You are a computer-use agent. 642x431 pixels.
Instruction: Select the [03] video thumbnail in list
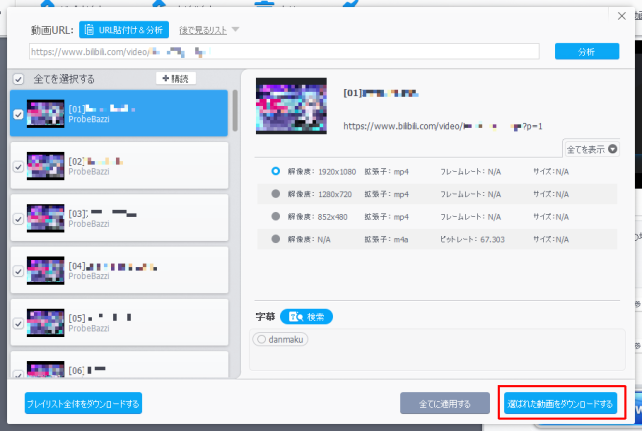click(x=45, y=219)
